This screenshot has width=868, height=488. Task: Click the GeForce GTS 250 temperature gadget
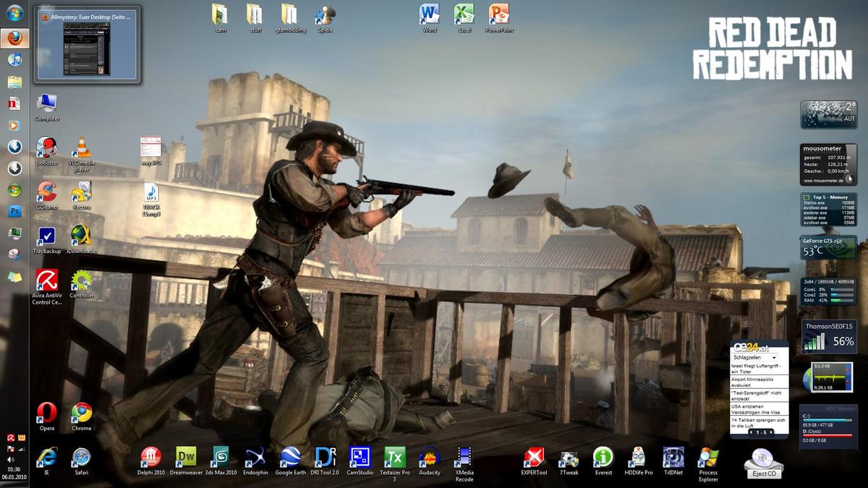point(828,247)
